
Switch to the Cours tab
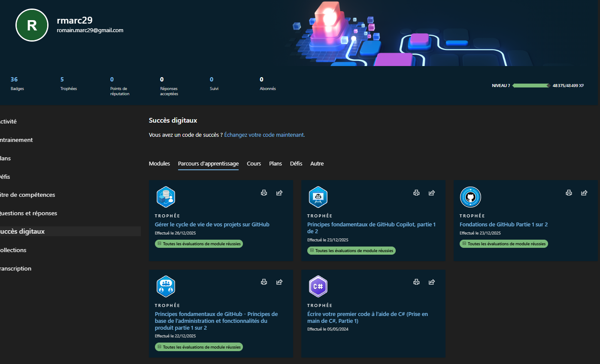pos(254,164)
